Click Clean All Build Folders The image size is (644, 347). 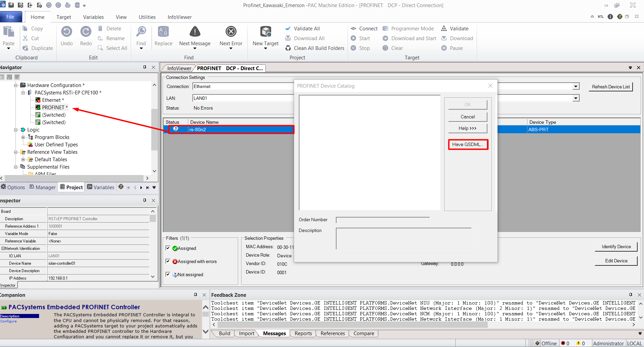[x=315, y=48]
